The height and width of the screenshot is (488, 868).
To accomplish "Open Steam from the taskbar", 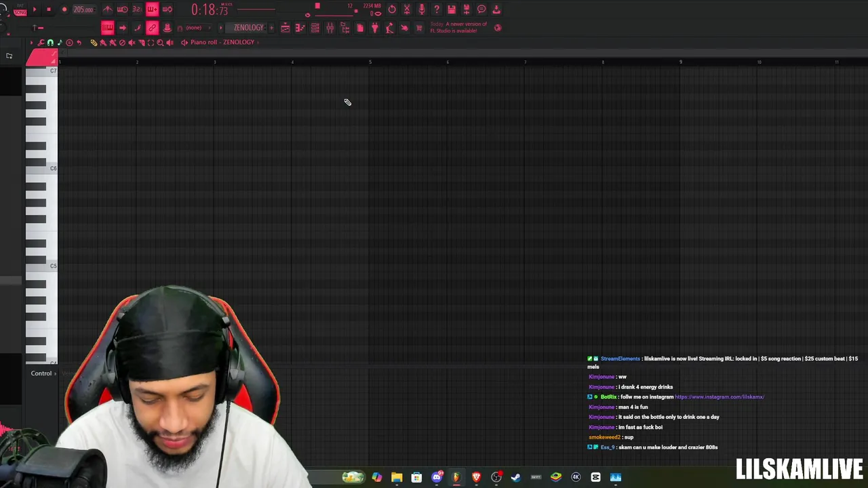I will click(x=516, y=477).
